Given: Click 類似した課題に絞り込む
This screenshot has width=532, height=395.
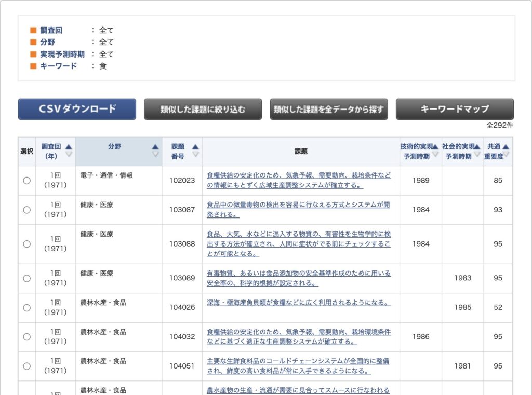Looking at the screenshot, I should [x=203, y=109].
